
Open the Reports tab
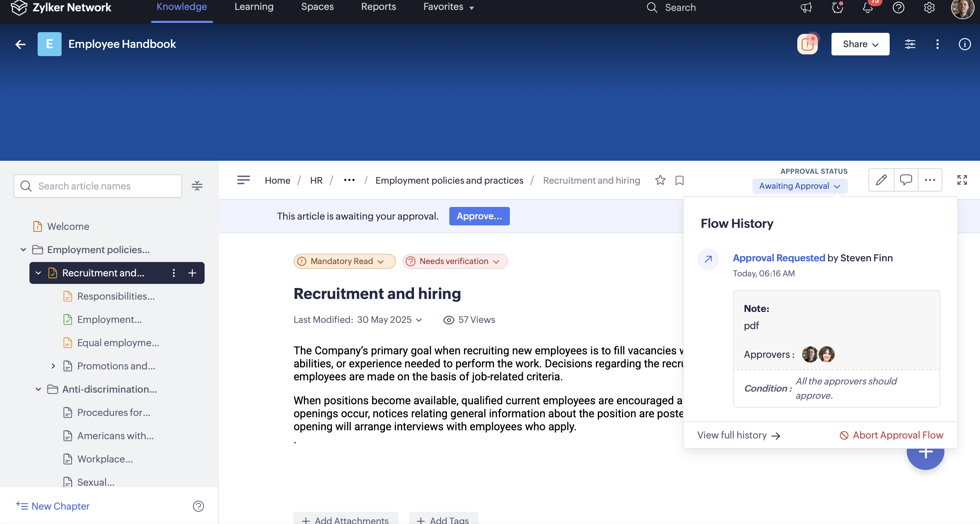pos(378,7)
